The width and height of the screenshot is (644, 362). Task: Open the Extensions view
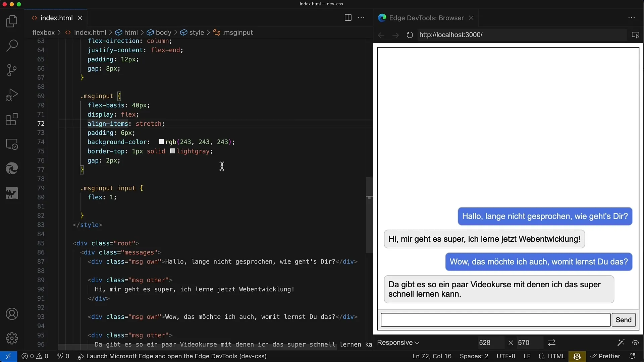pos(12,119)
